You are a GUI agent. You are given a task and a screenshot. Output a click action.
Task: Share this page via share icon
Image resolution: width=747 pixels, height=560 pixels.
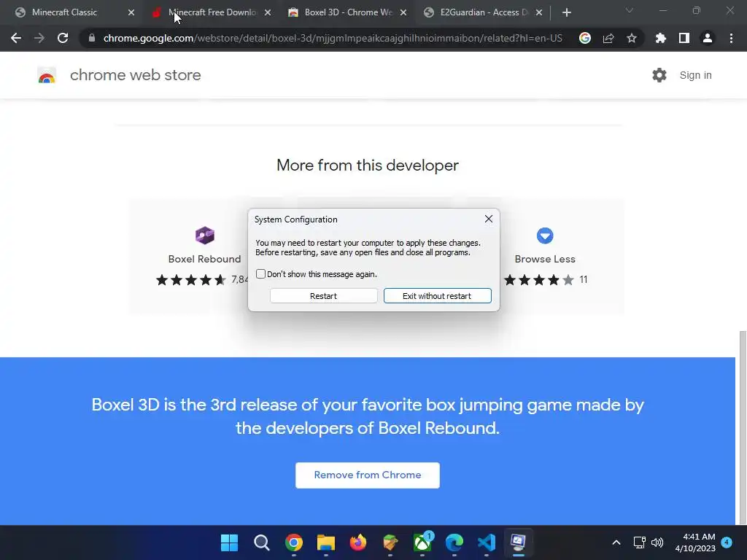tap(608, 38)
